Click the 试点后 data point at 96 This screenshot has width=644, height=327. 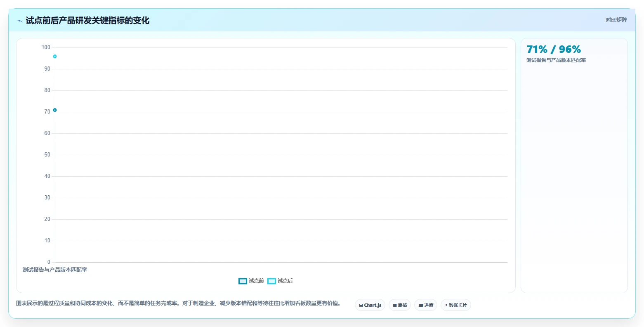click(x=55, y=57)
